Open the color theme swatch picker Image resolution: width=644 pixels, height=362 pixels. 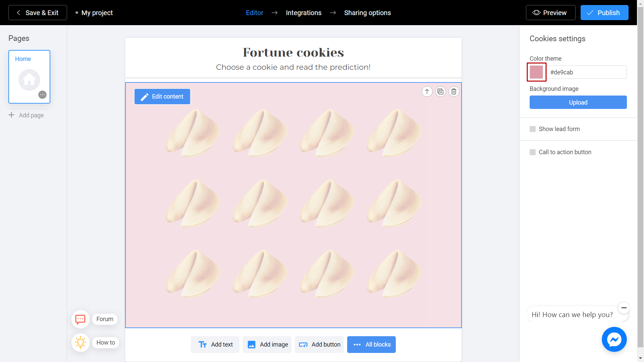tap(536, 72)
